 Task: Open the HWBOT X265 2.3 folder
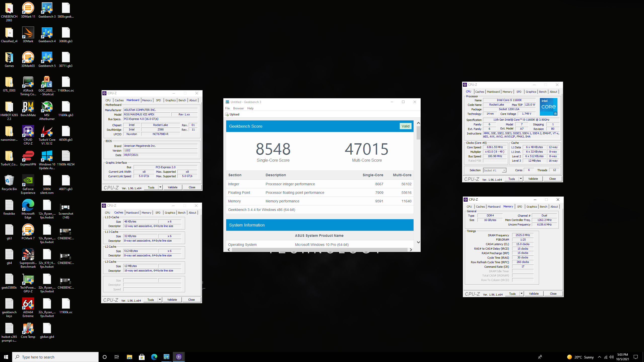(x=9, y=111)
